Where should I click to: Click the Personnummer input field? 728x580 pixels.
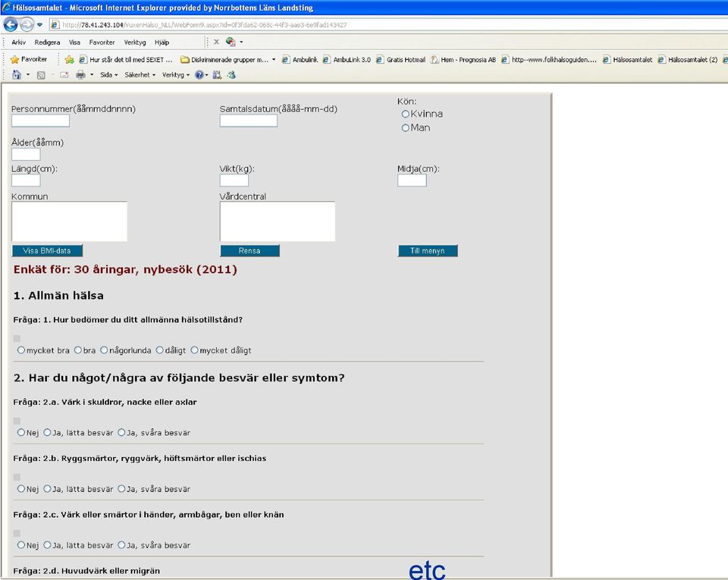pos(40,121)
